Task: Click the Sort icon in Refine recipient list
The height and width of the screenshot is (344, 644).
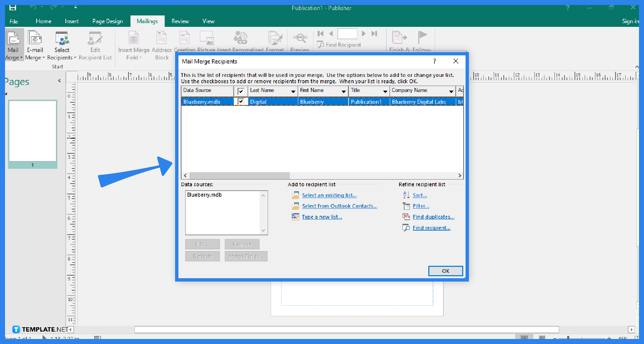Action: pos(407,195)
